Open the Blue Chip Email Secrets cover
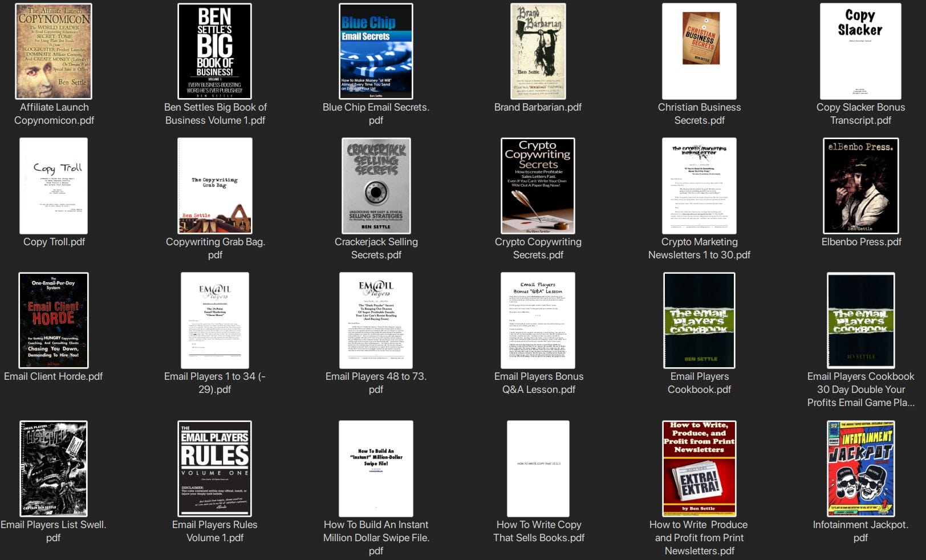Screen dimensions: 926x560 [376, 50]
